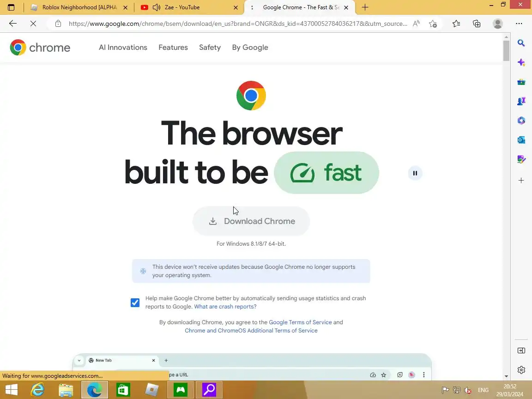Pause the hero text animation

(415, 173)
